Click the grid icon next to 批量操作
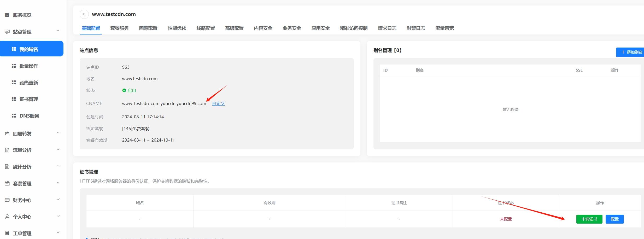The image size is (644, 239). click(14, 66)
